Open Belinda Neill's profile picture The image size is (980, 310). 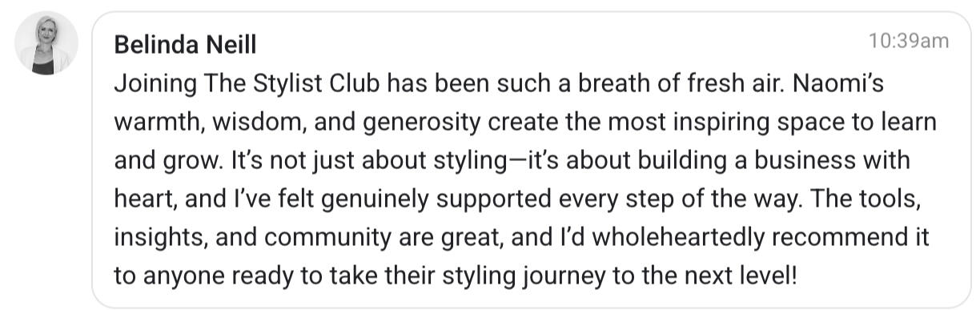coord(46,43)
